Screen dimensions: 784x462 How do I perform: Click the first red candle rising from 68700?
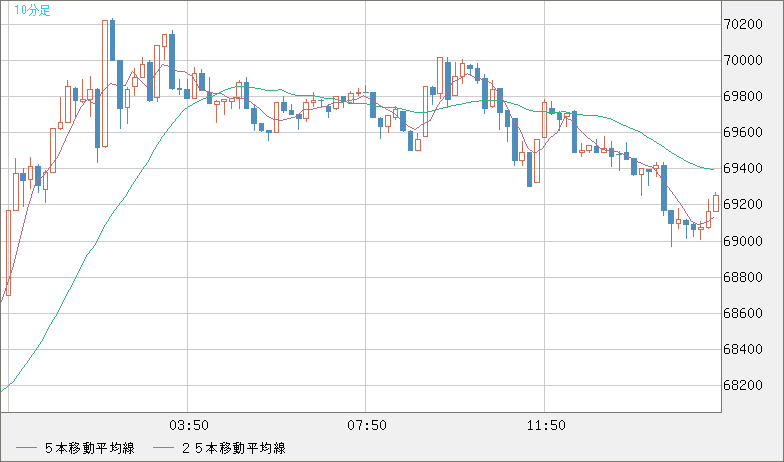point(8,252)
